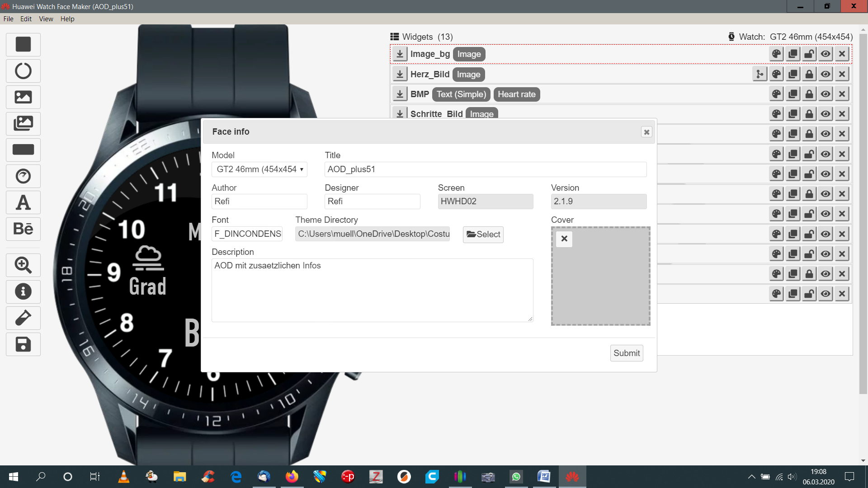Click the zoom in magnifier tool

tap(23, 265)
